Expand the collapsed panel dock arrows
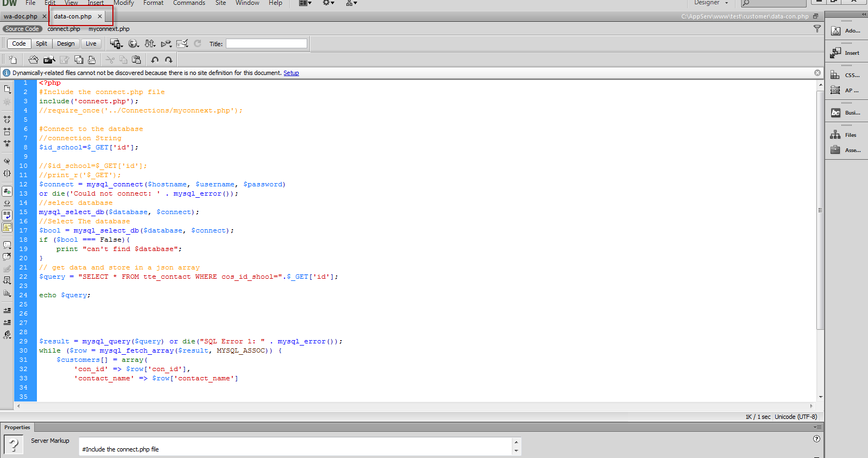 coord(864,15)
